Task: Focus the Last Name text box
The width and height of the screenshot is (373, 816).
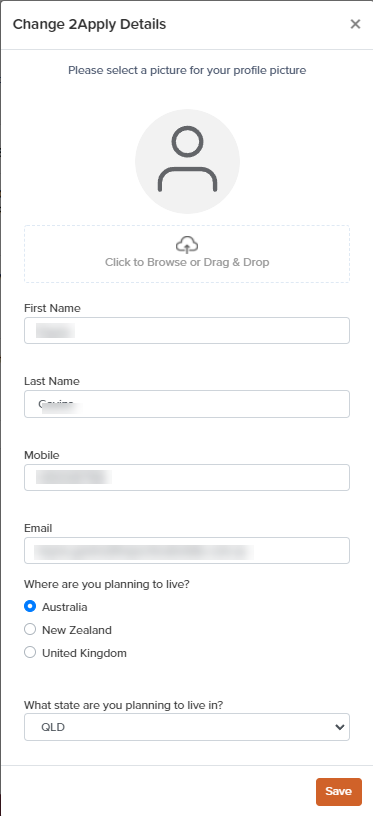Action: coord(187,404)
